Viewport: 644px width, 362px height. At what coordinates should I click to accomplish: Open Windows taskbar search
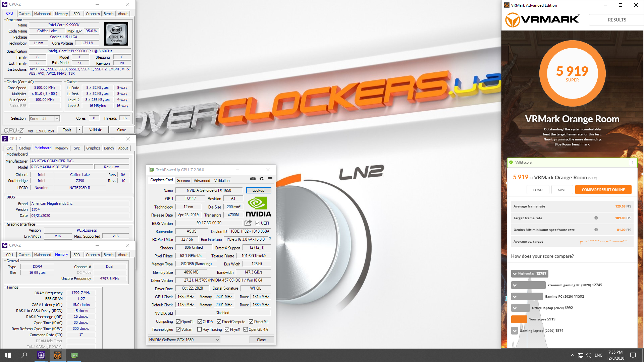coord(24,355)
